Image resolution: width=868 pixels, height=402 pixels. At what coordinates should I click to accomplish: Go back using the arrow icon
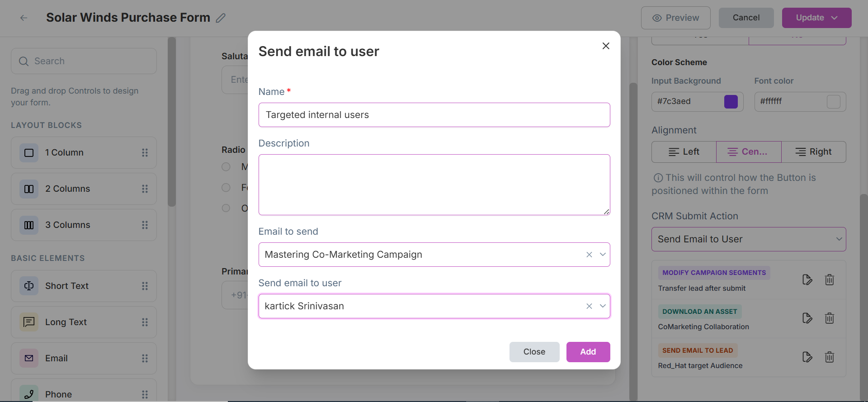pyautogui.click(x=24, y=18)
